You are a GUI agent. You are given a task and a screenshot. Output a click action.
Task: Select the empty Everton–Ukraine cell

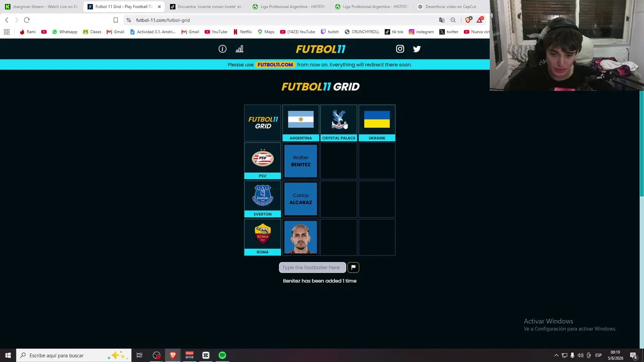[x=377, y=199]
